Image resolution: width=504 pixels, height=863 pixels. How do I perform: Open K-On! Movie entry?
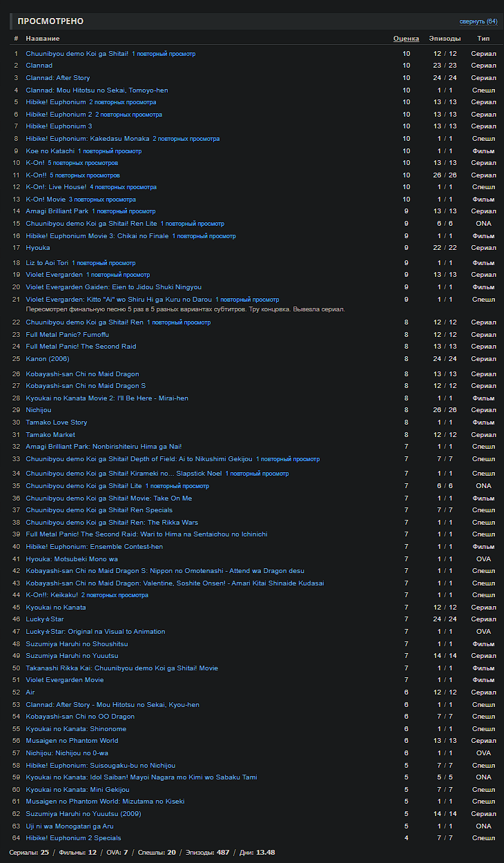click(46, 200)
